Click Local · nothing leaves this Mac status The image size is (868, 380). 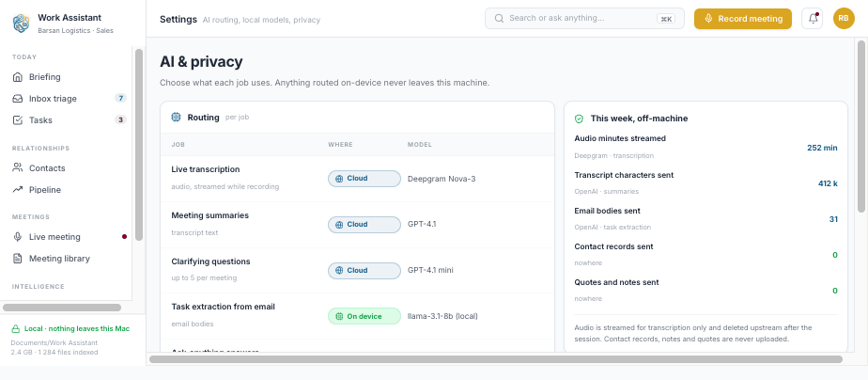tap(77, 328)
